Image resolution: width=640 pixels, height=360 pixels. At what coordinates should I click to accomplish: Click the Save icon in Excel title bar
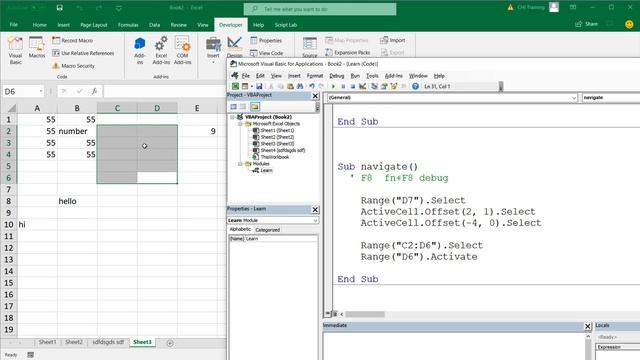(60, 8)
